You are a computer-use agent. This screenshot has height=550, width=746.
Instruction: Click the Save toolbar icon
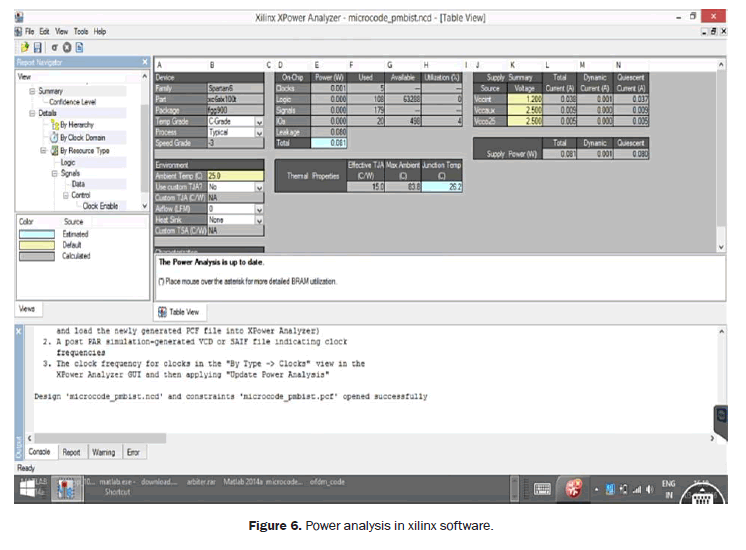[38, 47]
